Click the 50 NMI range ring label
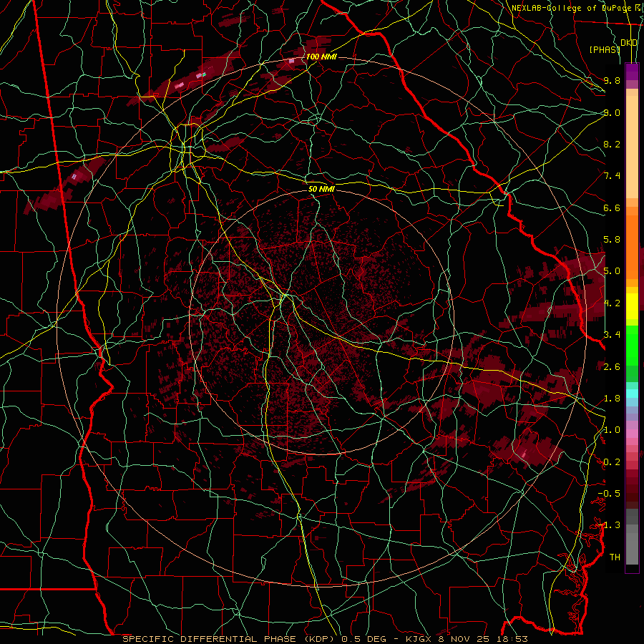The image size is (644, 644). click(321, 189)
